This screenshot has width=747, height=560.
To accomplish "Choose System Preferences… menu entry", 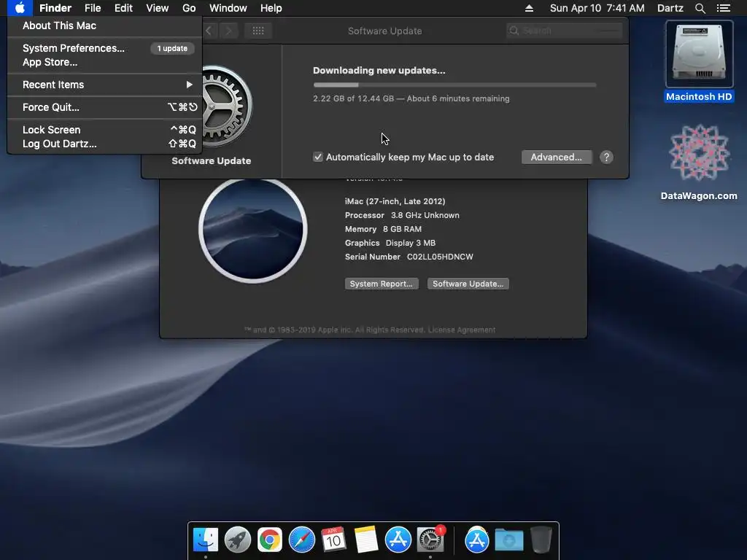I will 105,48.
